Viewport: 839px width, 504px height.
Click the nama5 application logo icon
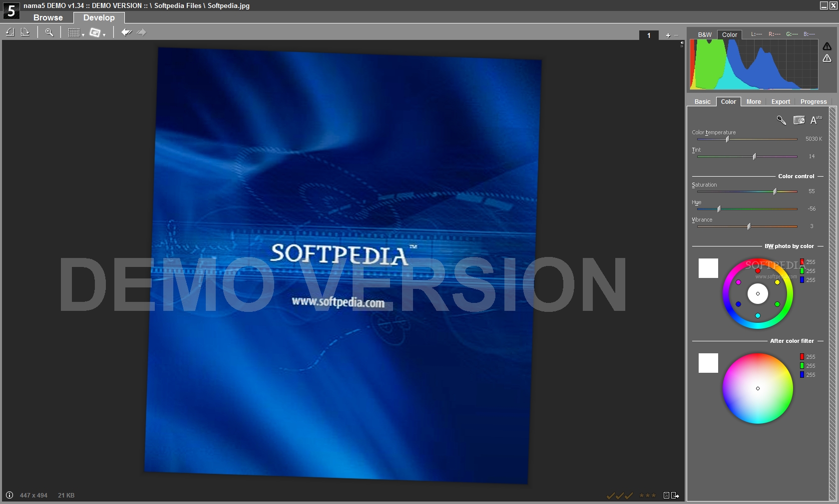pos(11,10)
